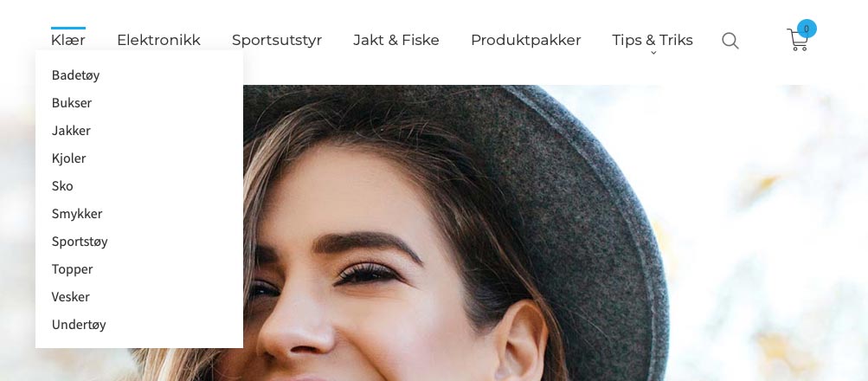Image resolution: width=868 pixels, height=381 pixels.
Task: Open Produktpakker page
Action: [526, 40]
